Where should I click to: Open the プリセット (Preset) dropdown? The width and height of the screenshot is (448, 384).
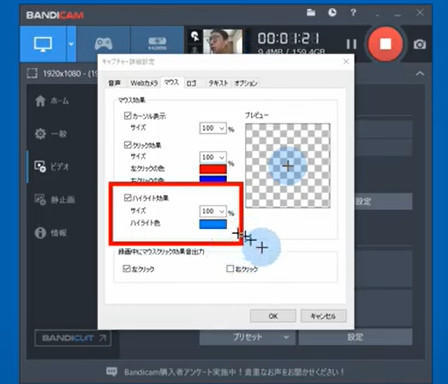click(248, 337)
